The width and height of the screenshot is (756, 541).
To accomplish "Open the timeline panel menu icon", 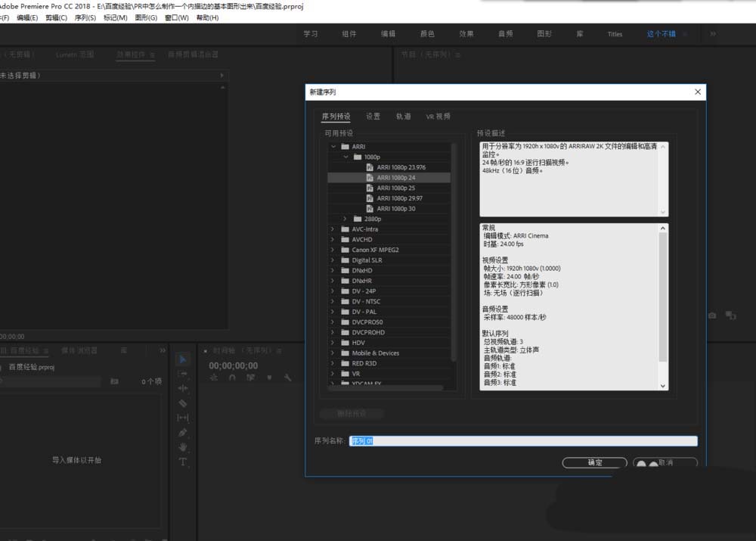I will [x=279, y=351].
